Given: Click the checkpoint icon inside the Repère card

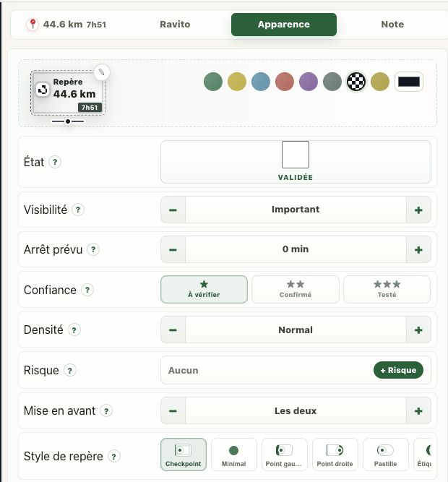Looking at the screenshot, I should click(x=43, y=90).
